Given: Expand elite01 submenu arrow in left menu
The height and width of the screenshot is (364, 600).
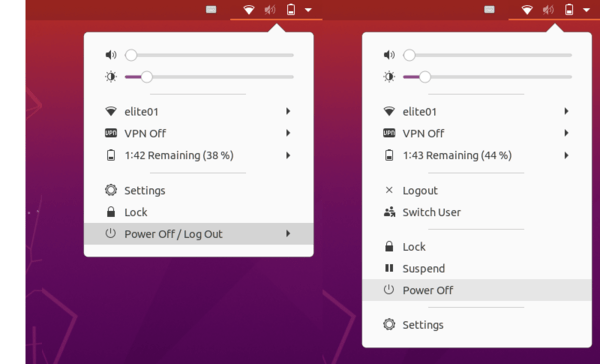Looking at the screenshot, I should (288, 111).
